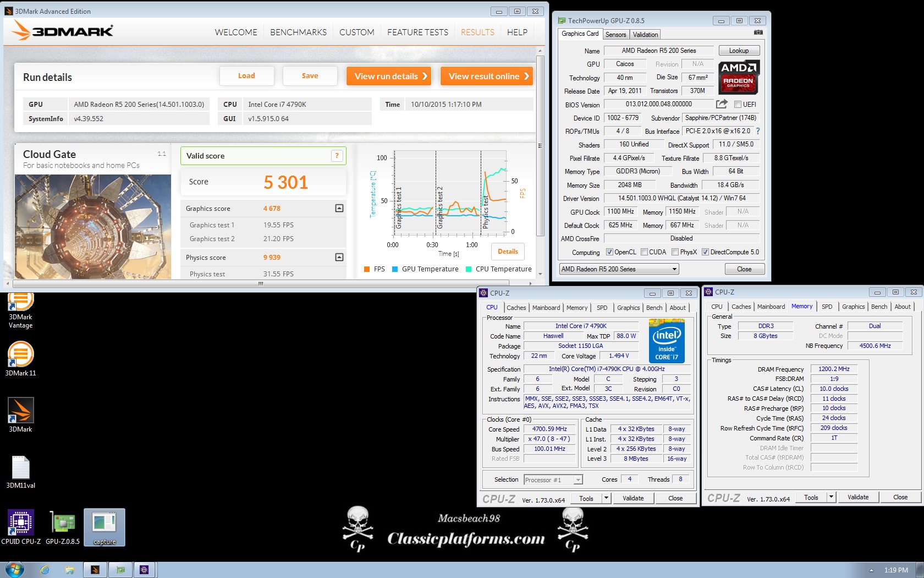Go to the WELCOME page in 3DMark
This screenshot has width=924, height=578.
(236, 32)
